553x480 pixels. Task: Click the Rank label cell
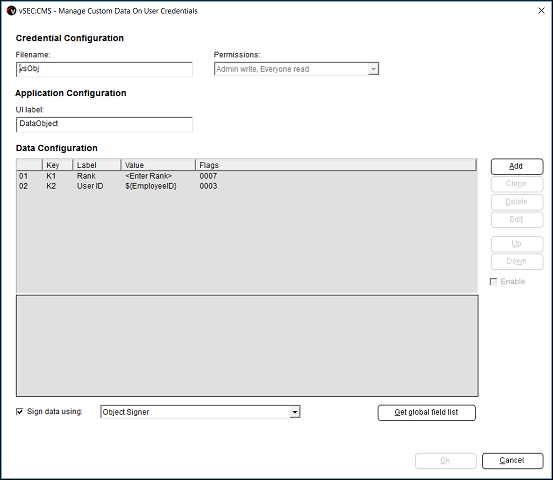(86, 176)
